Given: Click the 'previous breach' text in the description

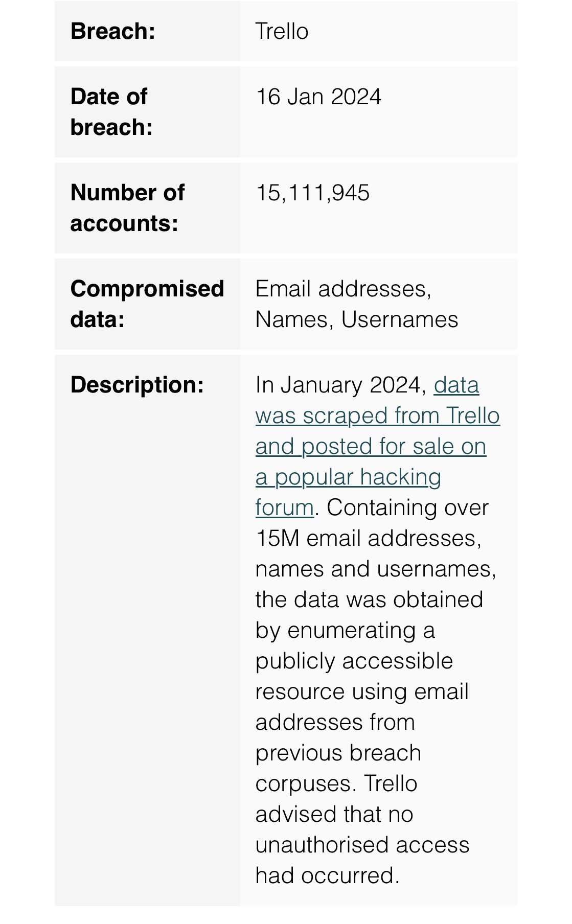Looking at the screenshot, I should coord(338,753).
